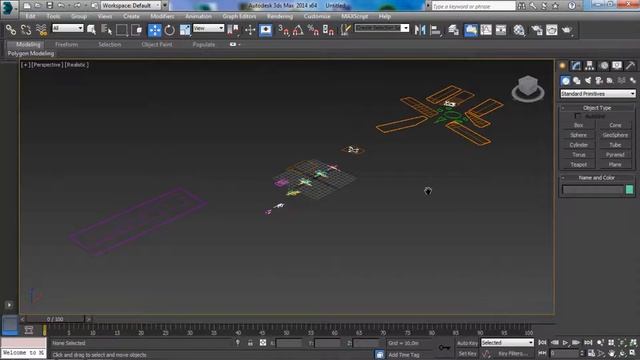
Task: Click the Unlink Selection tool icon
Action: pyautogui.click(x=26, y=30)
